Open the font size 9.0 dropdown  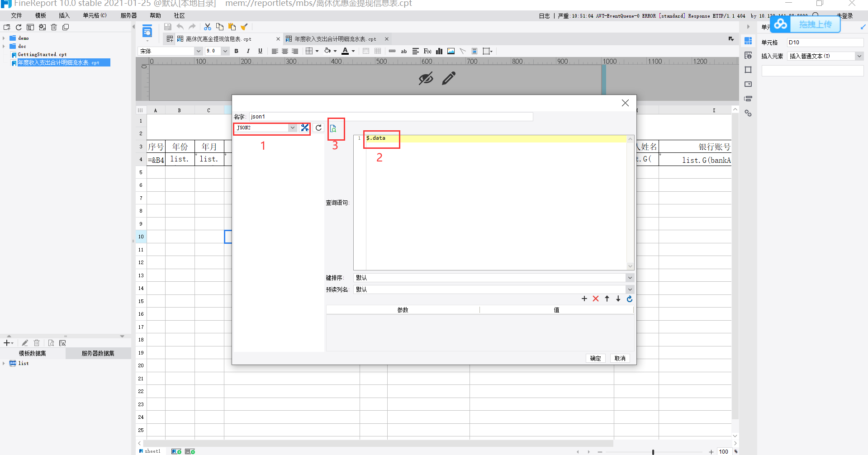(x=225, y=51)
